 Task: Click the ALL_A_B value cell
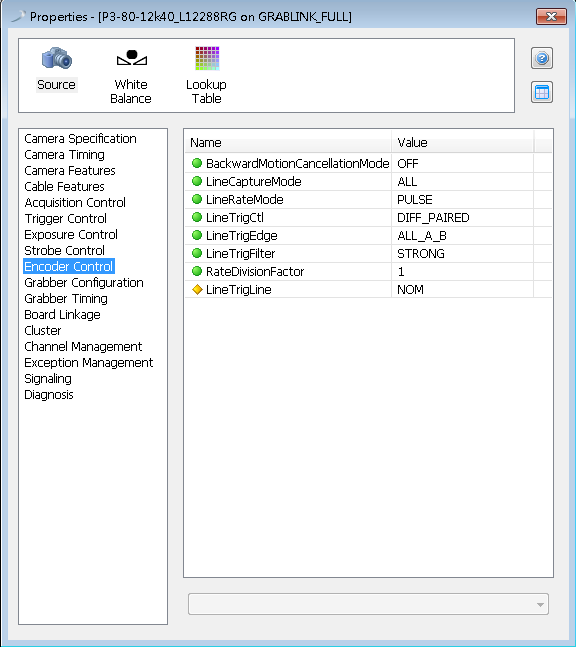tap(463, 236)
